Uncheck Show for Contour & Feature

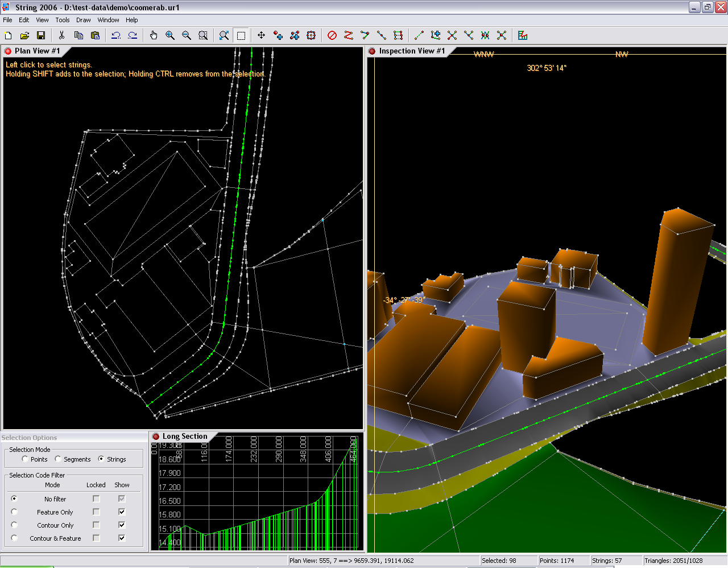pos(122,538)
